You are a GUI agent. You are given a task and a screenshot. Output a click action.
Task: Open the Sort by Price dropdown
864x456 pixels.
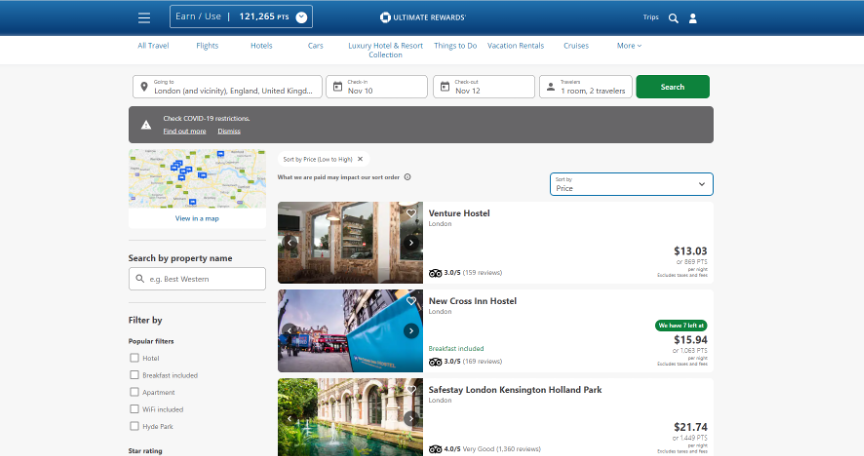tap(631, 184)
